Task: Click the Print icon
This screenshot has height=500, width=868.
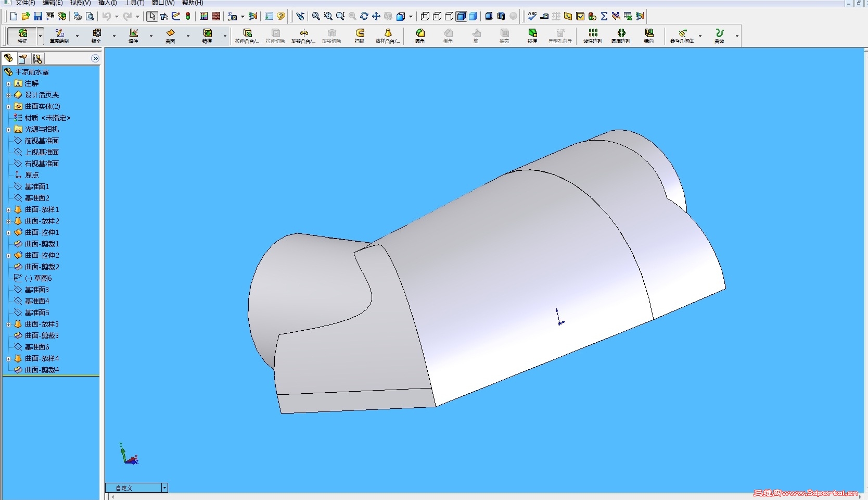Action: pyautogui.click(x=78, y=17)
